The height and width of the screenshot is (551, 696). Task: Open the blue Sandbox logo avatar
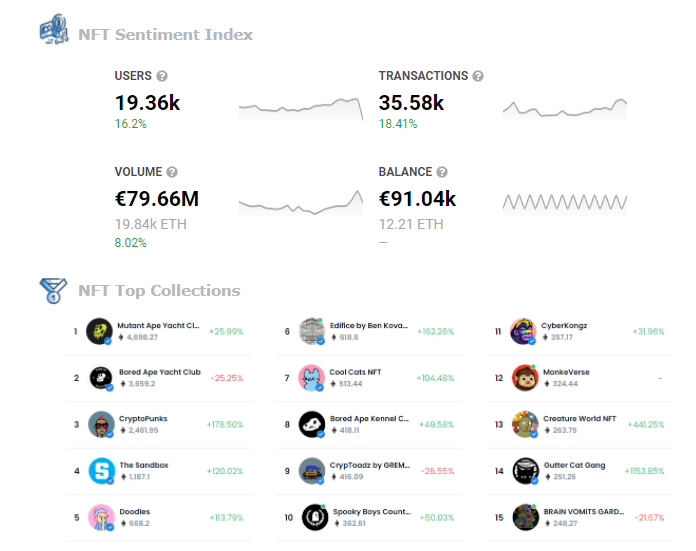pos(102,471)
